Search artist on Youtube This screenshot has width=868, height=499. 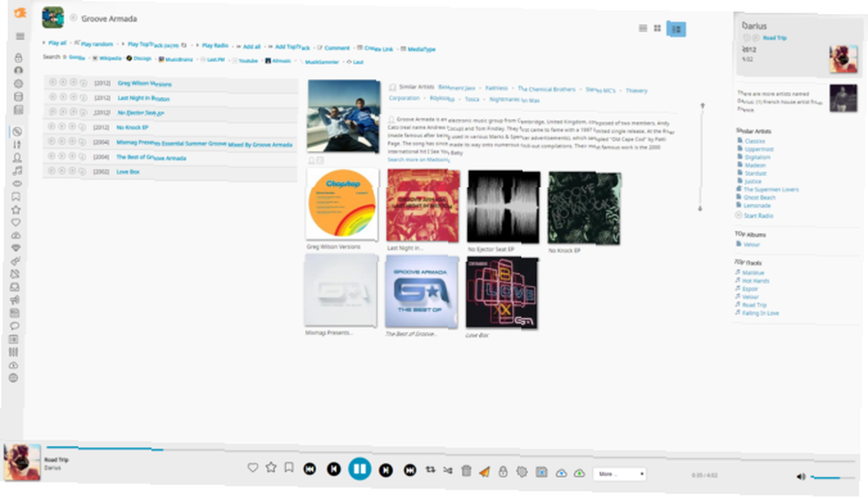point(248,60)
